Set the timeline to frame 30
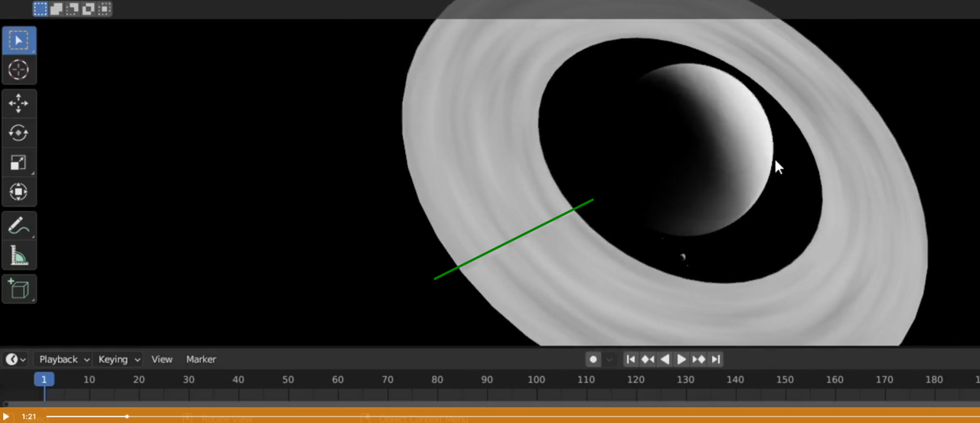The width and height of the screenshot is (980, 423). (188, 379)
